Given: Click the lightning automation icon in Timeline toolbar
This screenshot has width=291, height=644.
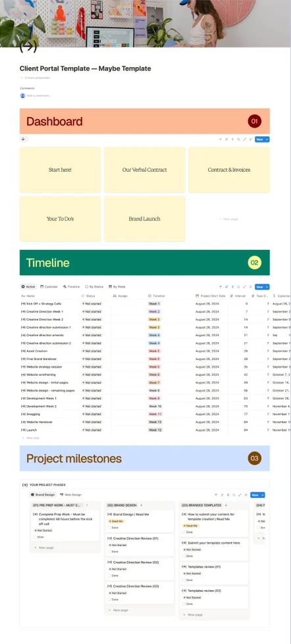Looking at the screenshot, I should tap(232, 287).
